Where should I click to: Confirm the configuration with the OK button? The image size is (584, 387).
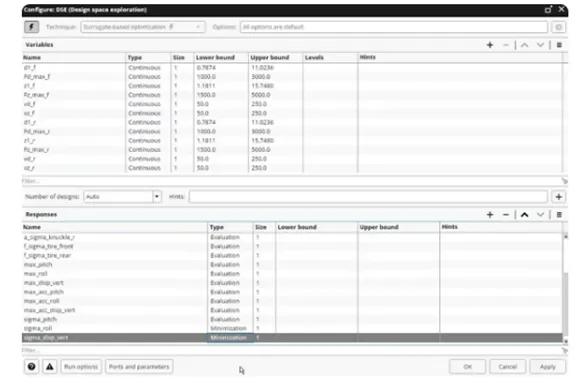click(x=467, y=367)
